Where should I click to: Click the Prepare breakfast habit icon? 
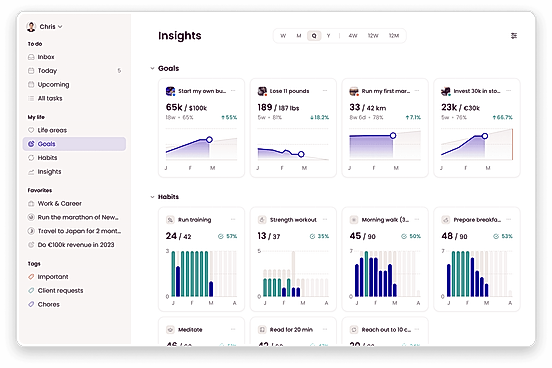point(446,220)
